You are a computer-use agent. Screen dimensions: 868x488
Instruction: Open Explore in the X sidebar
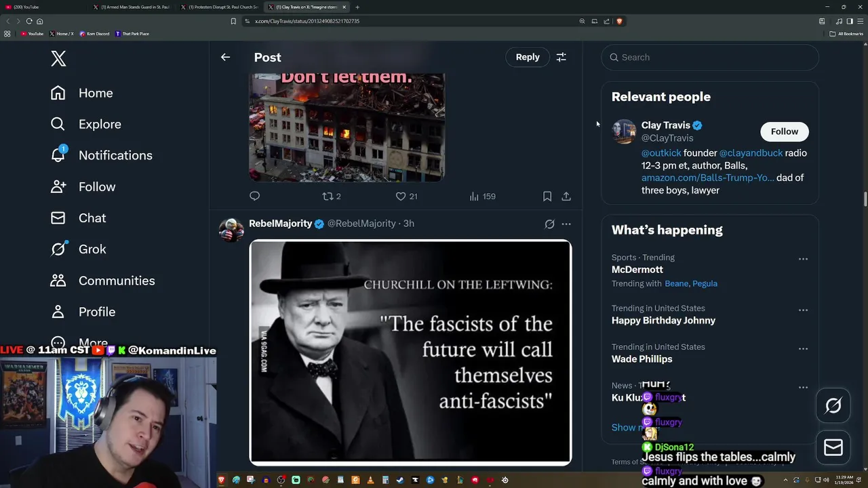pyautogui.click(x=85, y=124)
